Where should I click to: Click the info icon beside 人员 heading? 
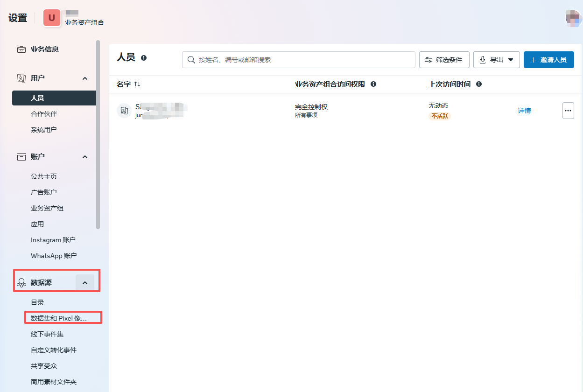[x=144, y=58]
